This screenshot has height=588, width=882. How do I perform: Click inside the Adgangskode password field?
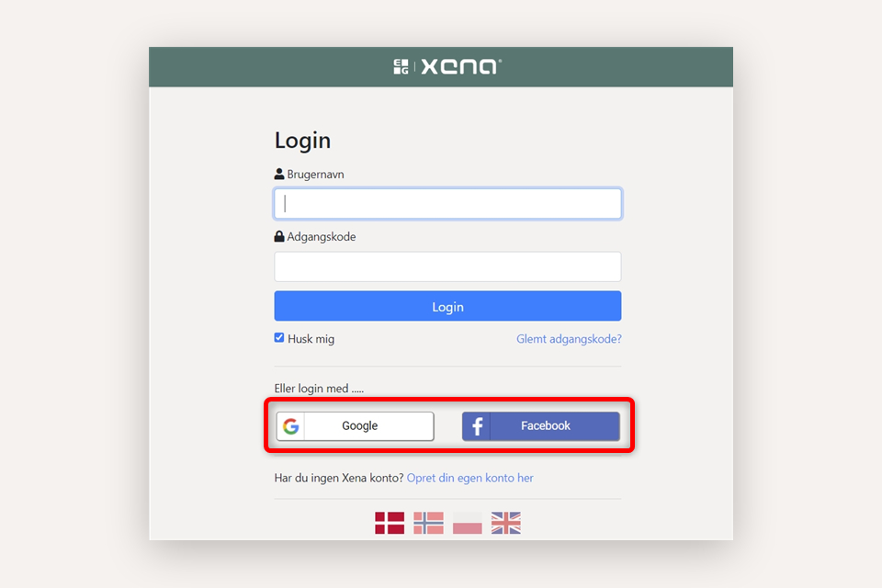pyautogui.click(x=447, y=266)
